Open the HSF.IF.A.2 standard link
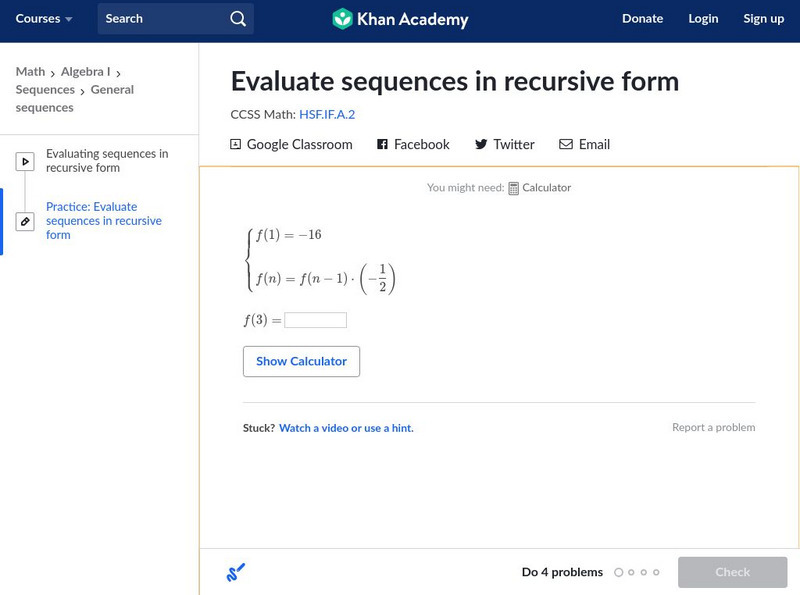This screenshot has height=595, width=800. click(327, 114)
